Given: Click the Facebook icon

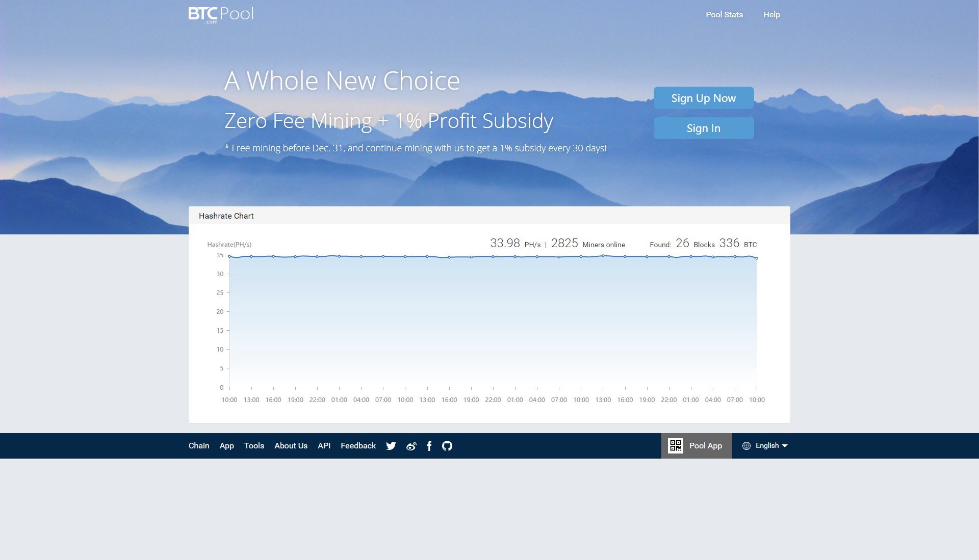Looking at the screenshot, I should [429, 446].
